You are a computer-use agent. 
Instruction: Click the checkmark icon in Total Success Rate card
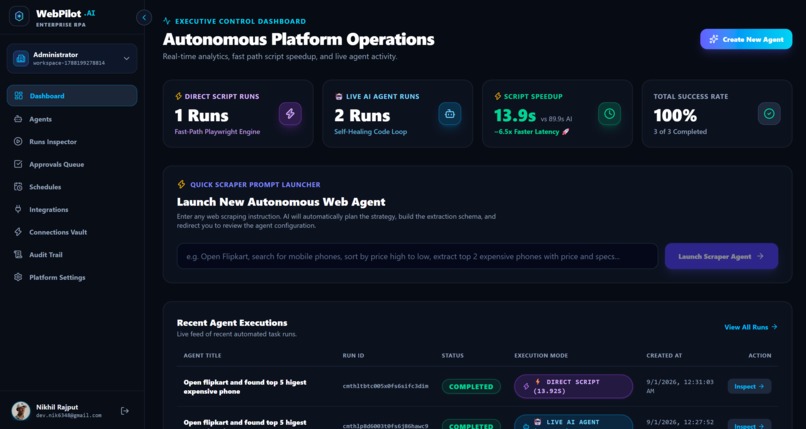769,114
